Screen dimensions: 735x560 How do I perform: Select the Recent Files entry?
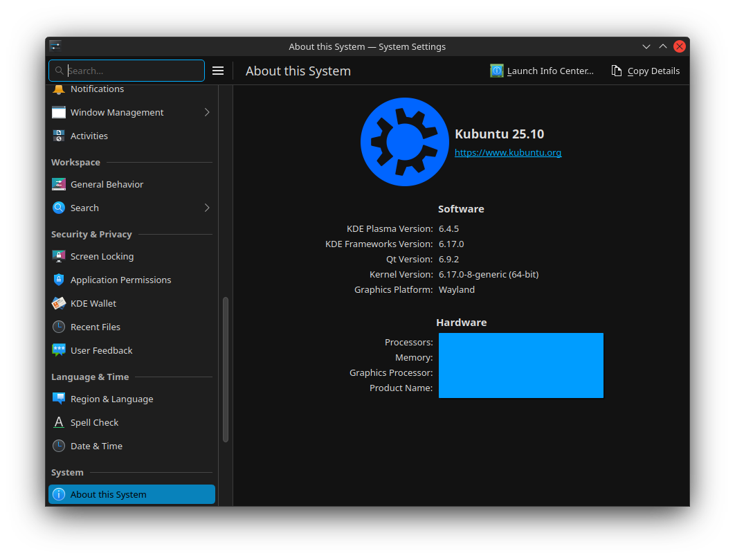tap(131, 327)
